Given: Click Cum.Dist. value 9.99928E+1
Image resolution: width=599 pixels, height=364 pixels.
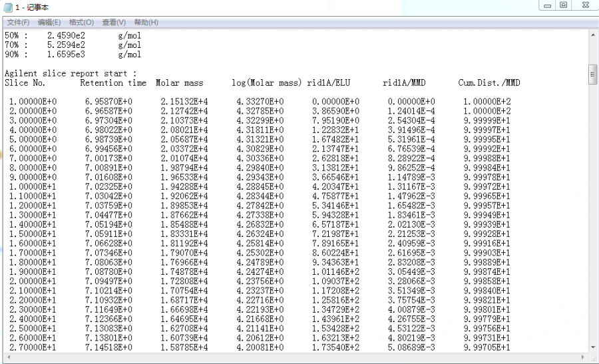Looking at the screenshot, I should pos(487,234).
